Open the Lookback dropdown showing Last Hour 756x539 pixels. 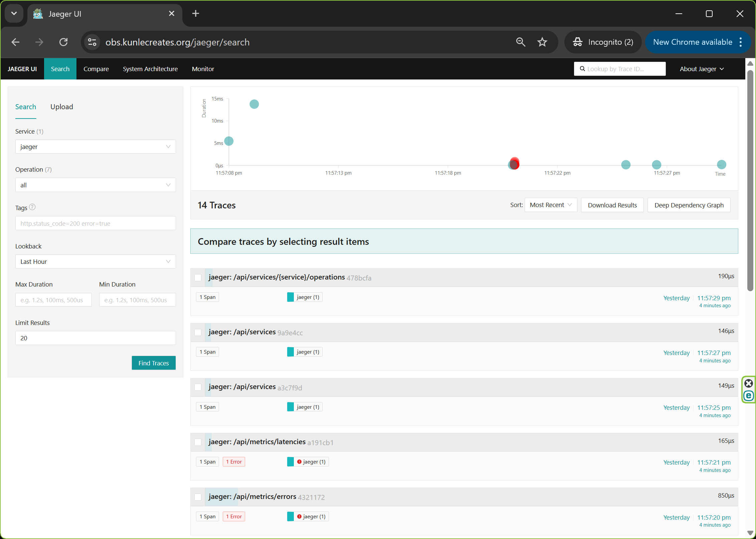pyautogui.click(x=96, y=261)
